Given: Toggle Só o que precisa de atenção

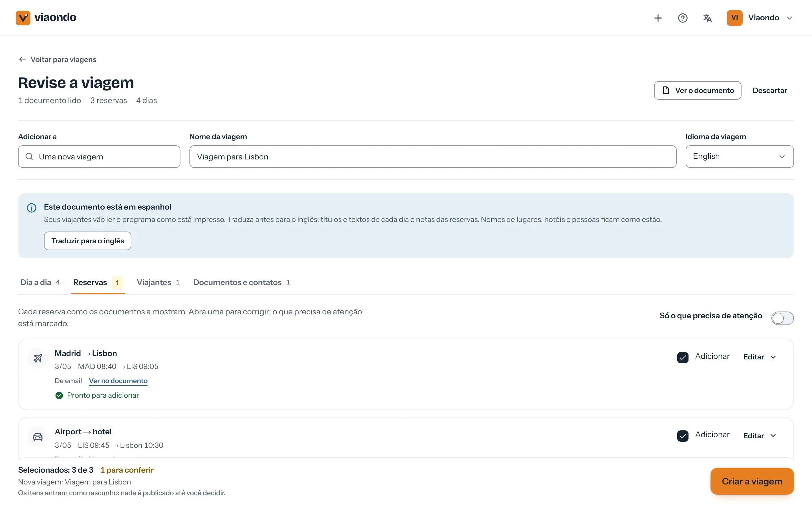Looking at the screenshot, I should tap(782, 318).
